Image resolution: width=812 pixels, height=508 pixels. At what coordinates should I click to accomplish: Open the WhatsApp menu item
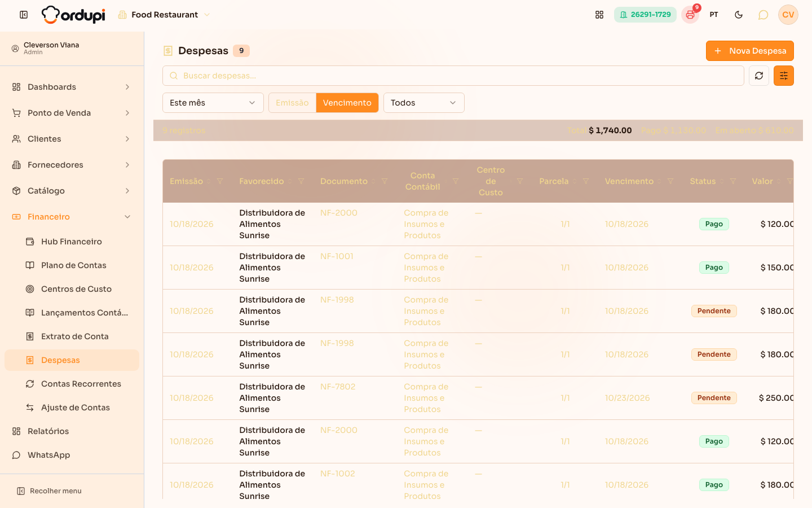tap(72, 455)
